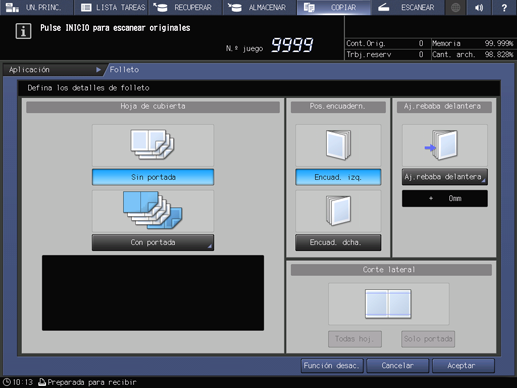Confirm with the Aceptar button

pos(463,366)
